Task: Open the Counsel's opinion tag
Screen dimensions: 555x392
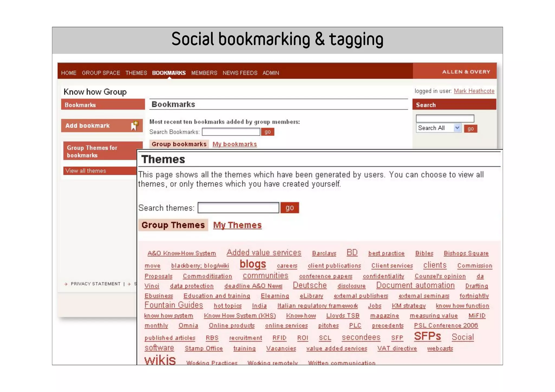Action: click(440, 276)
